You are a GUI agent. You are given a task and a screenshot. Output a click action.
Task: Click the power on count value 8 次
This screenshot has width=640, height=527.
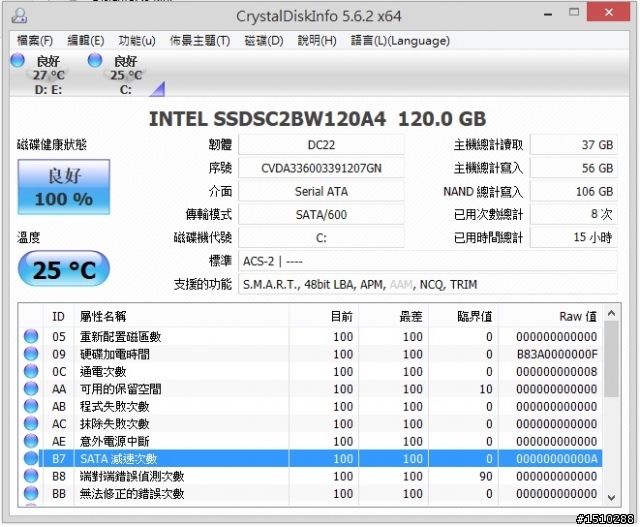tap(573, 215)
